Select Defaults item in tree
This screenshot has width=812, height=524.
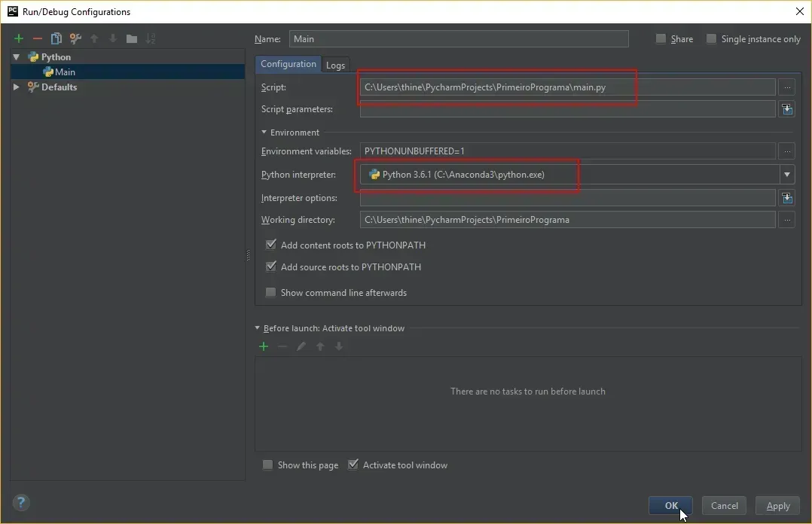coord(59,87)
